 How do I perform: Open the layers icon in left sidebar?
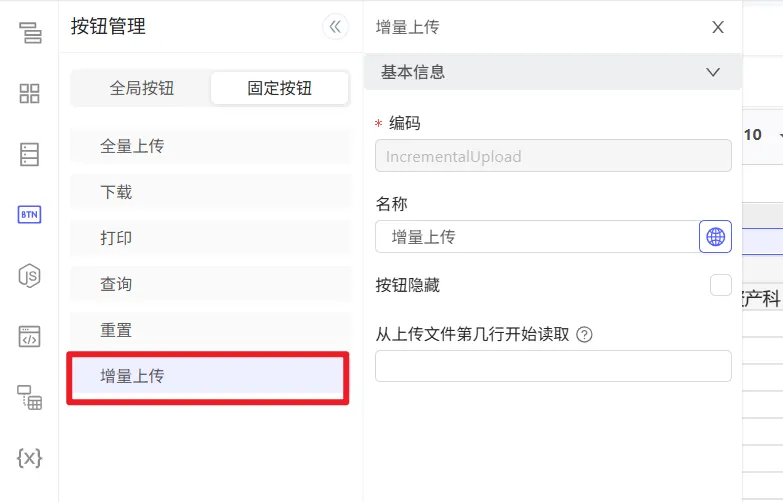click(30, 33)
